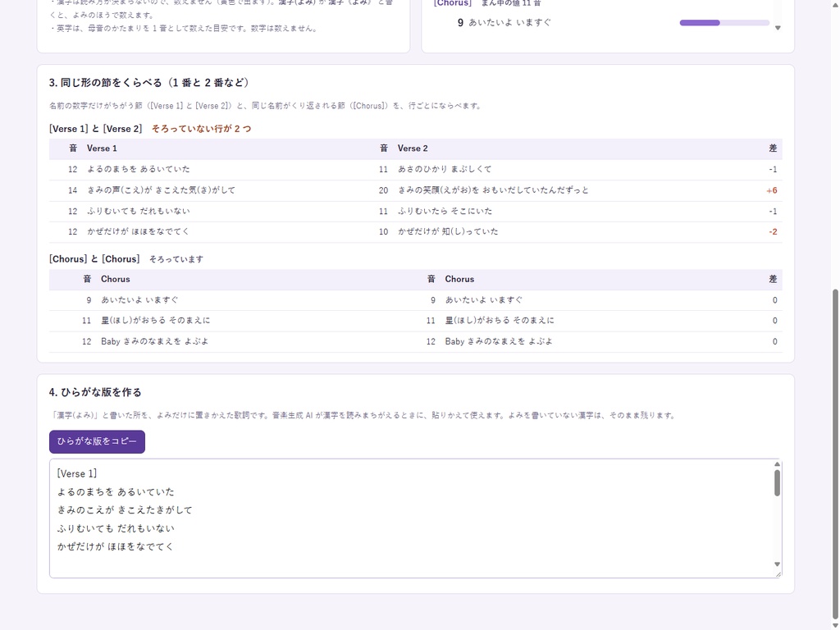
Task: Click the Verse 2 column header
Action: pos(413,148)
